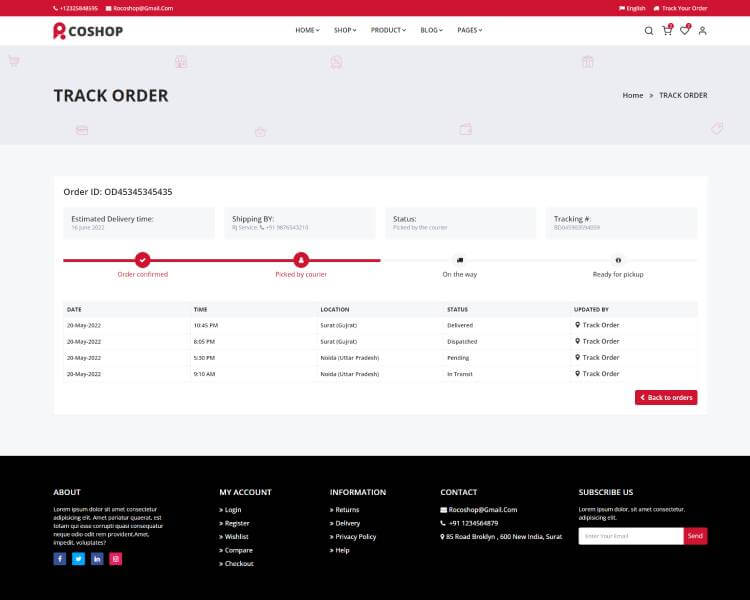
Task: Visit the Facebook social icon
Action: pos(60,559)
